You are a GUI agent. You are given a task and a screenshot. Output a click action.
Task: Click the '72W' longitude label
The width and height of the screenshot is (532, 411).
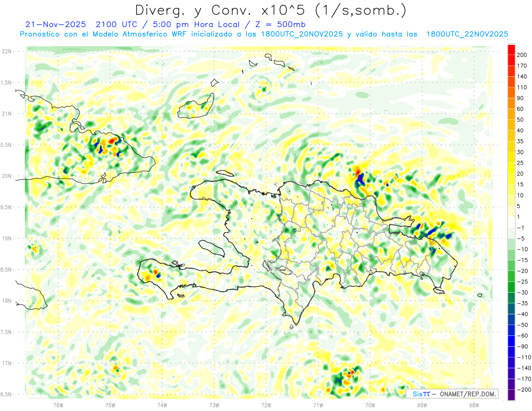[x=266, y=405]
